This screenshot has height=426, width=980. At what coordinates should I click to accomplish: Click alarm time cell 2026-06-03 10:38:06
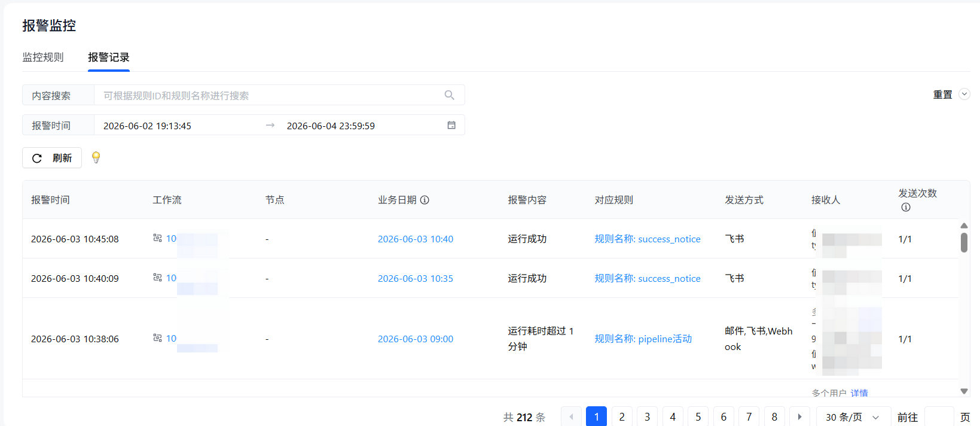tap(75, 339)
